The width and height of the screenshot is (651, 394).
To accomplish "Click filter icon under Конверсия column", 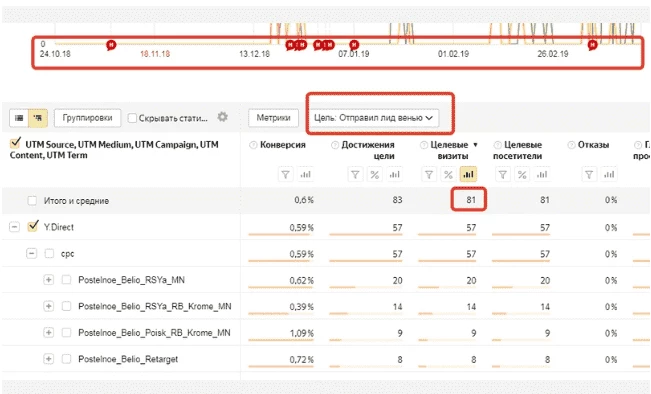I will pos(286,174).
